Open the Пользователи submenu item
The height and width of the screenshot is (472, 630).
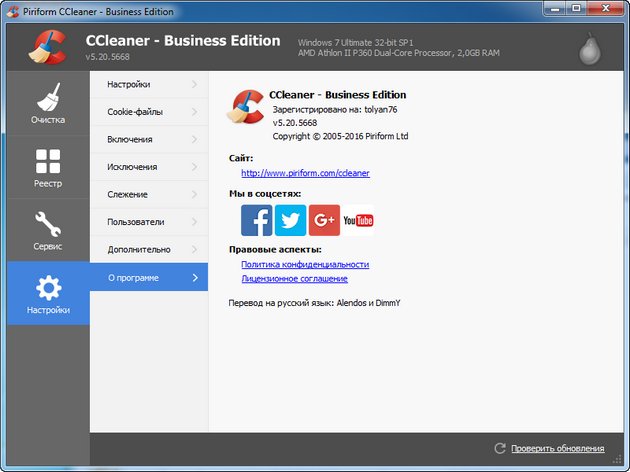[x=149, y=222]
